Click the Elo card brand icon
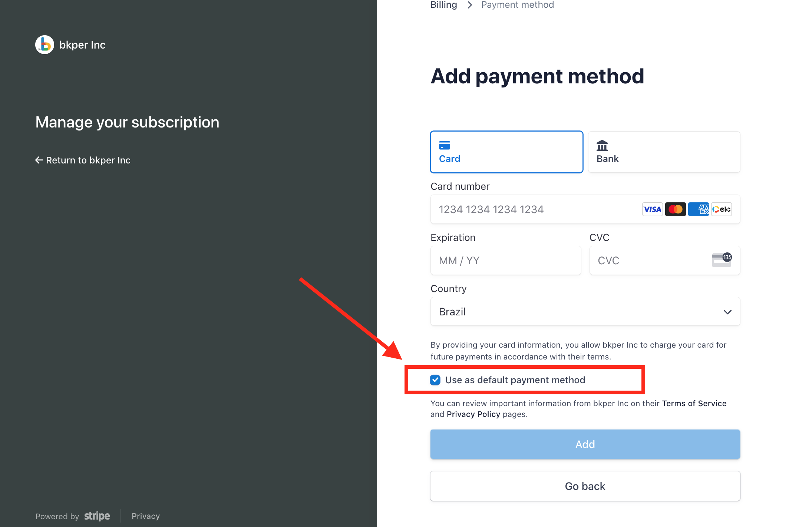 click(721, 209)
